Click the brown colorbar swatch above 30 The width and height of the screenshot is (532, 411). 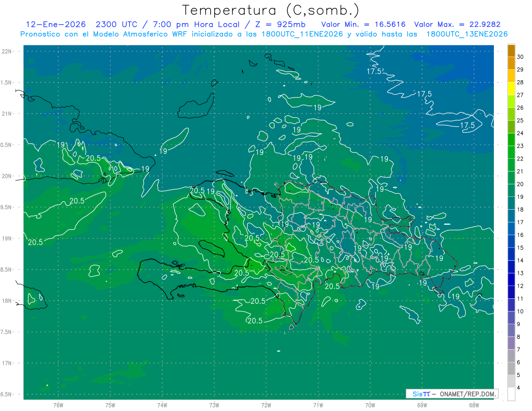[511, 51]
